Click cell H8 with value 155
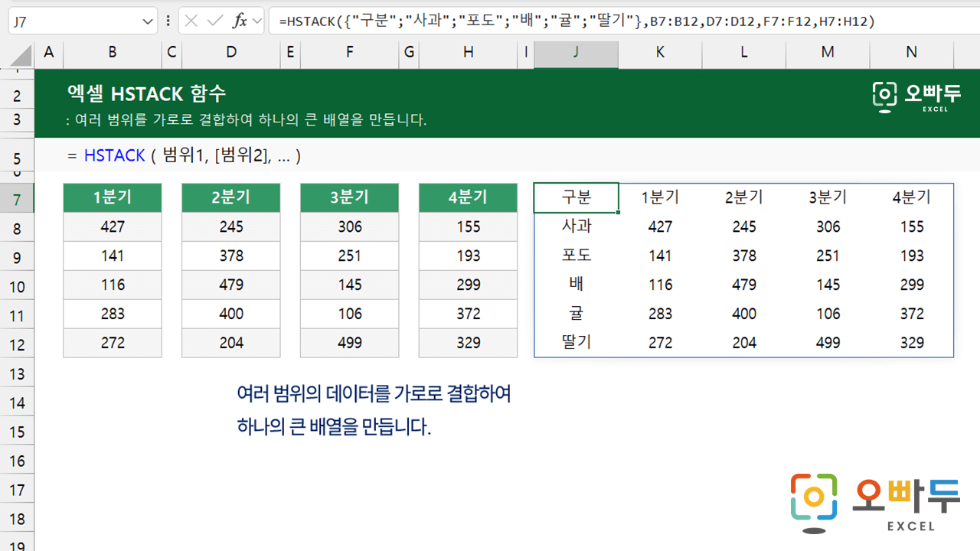This screenshot has height=551, width=980. [469, 227]
